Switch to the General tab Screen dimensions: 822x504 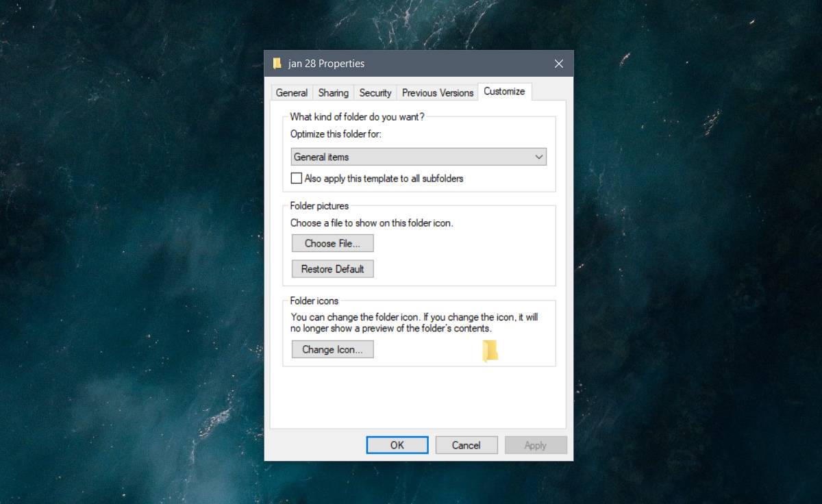(x=291, y=92)
